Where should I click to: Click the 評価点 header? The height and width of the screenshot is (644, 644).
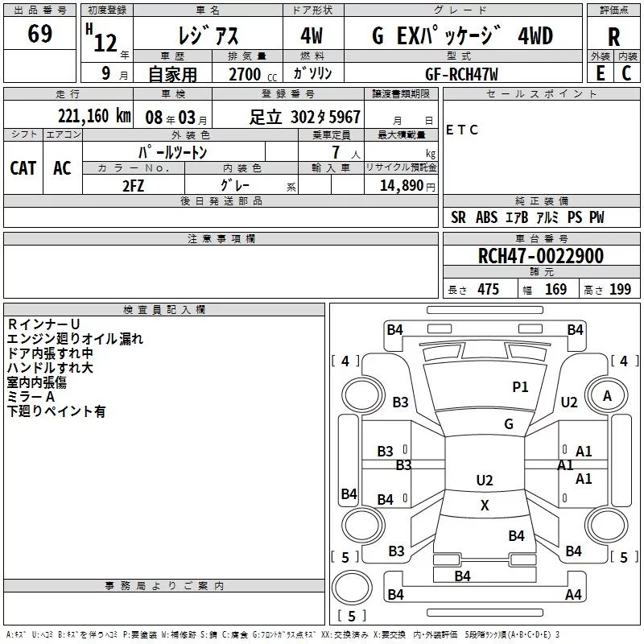(x=613, y=10)
